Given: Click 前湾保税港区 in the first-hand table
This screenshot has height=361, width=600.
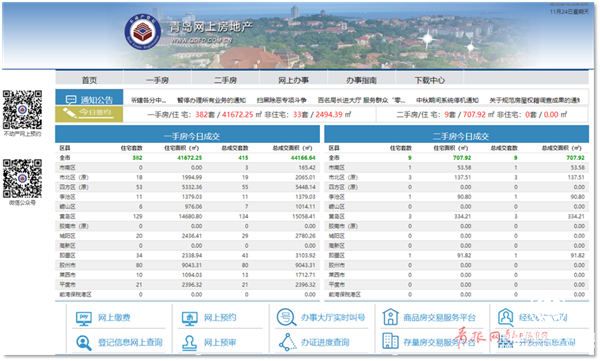Looking at the screenshot, I should pos(76,294).
